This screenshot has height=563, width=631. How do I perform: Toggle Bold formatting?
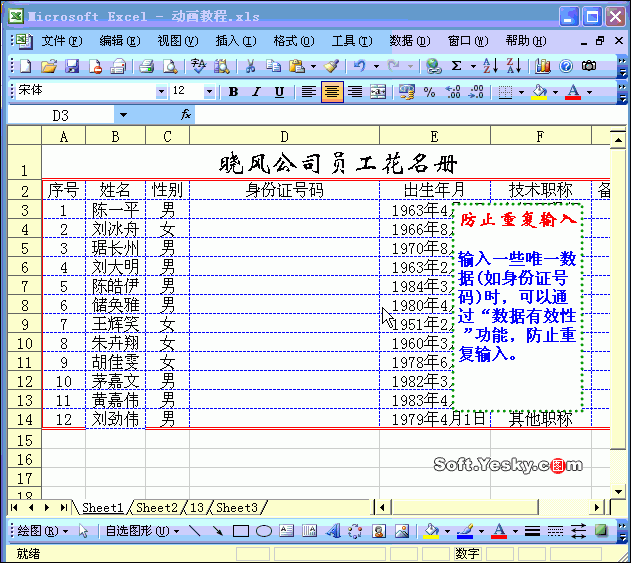[233, 92]
